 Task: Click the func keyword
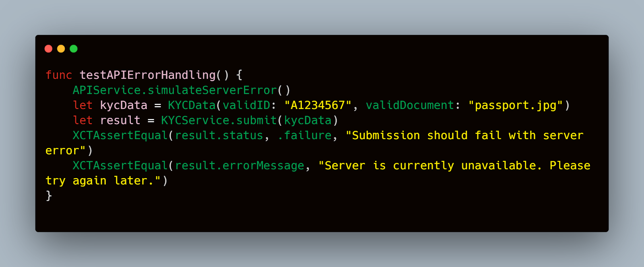[59, 75]
